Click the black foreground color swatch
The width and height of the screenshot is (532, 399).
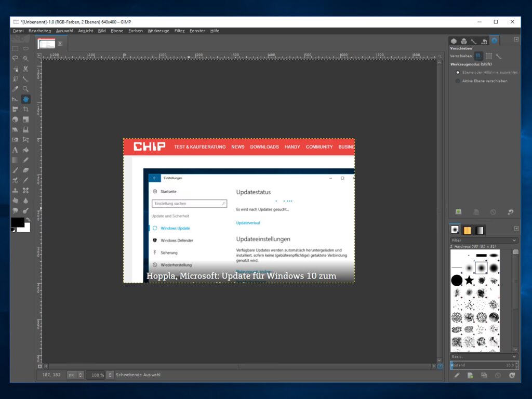[x=17, y=222]
